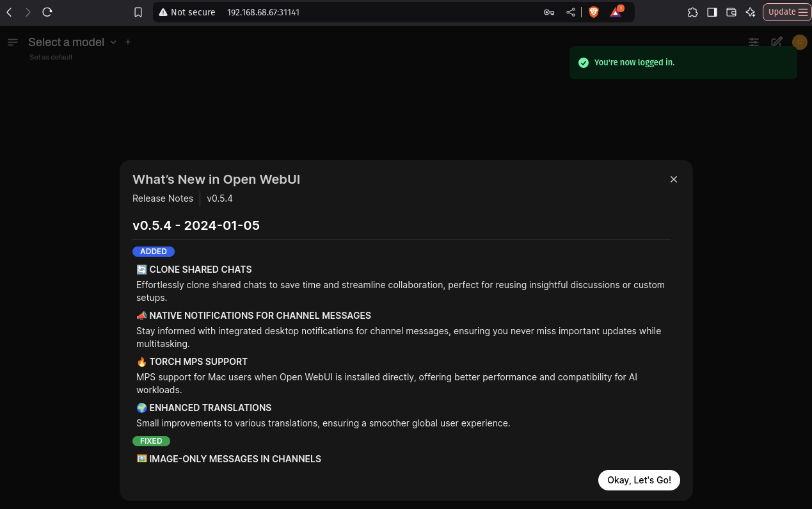View saved passwords with the key icon
The image size is (812, 509).
[x=548, y=12]
